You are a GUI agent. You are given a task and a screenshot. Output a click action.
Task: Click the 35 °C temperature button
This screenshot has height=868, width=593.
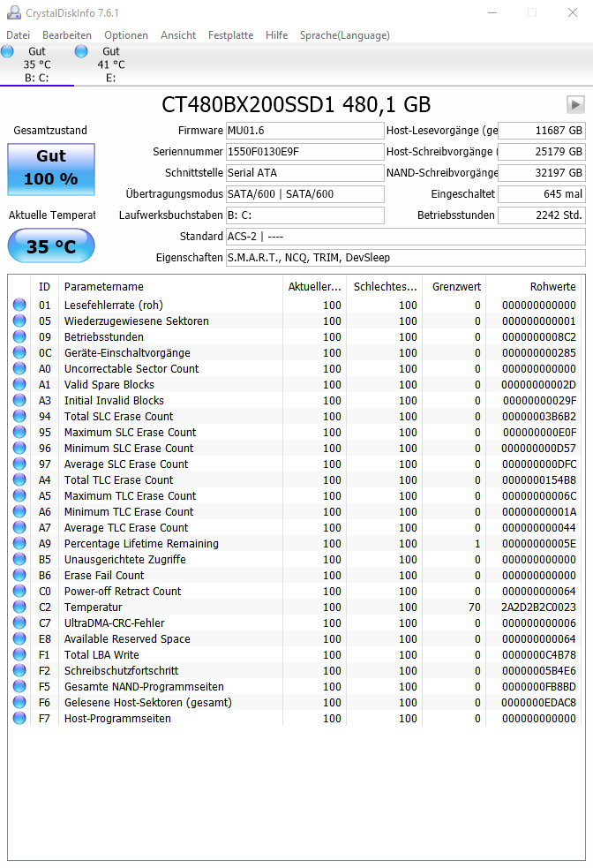coord(51,245)
